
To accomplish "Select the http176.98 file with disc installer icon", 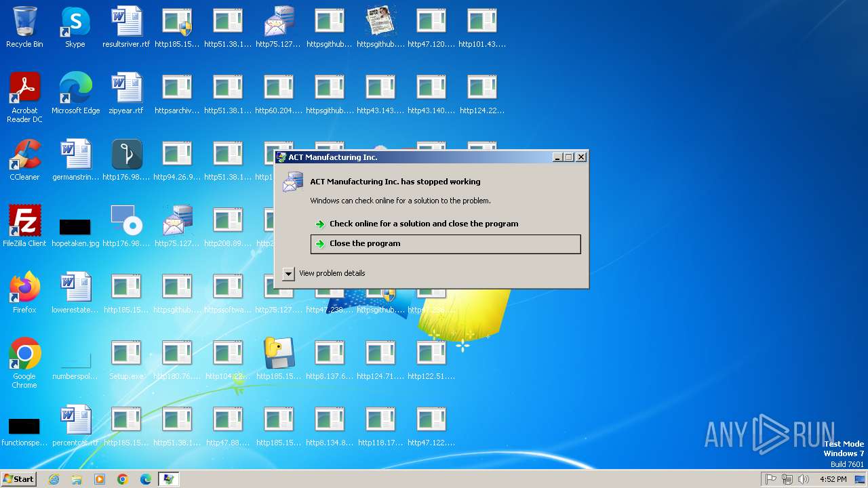I will tap(126, 226).
